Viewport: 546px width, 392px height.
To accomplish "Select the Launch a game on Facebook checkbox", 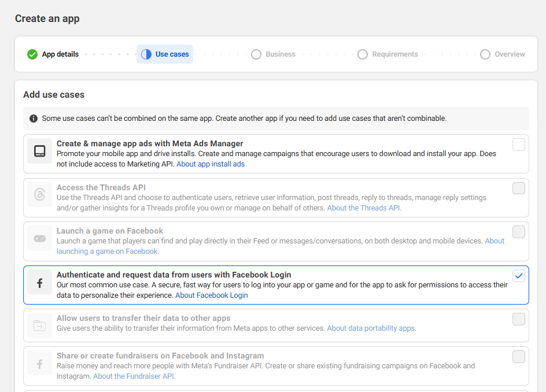I will 519,232.
